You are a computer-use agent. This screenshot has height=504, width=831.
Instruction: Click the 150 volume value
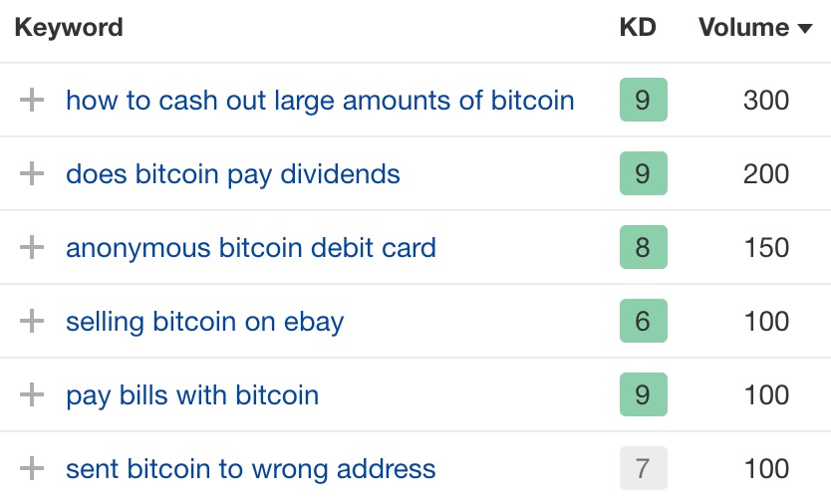pyautogui.click(x=766, y=247)
